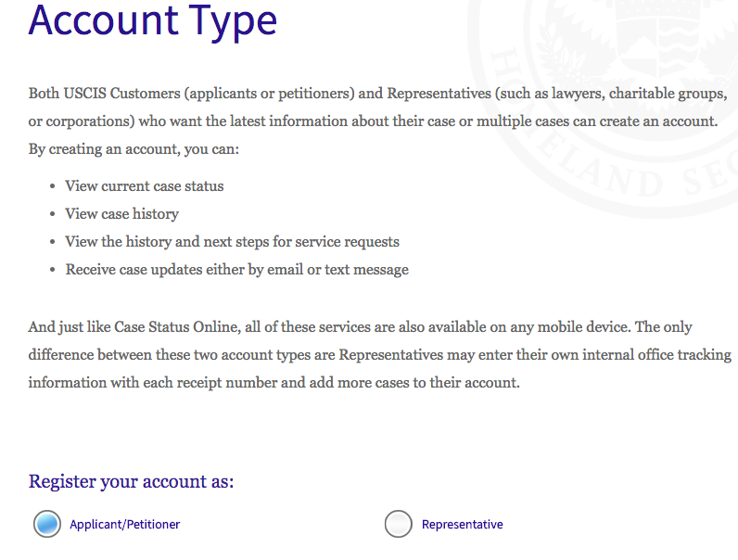
Task: Click the service requests history bullet item
Action: pos(232,242)
